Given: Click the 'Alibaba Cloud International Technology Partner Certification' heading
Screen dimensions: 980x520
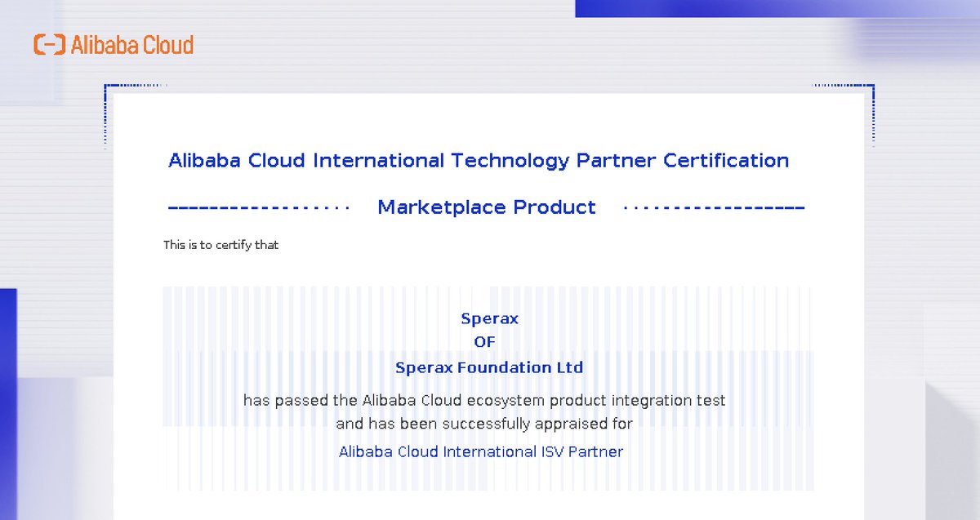Looking at the screenshot, I should point(479,160).
